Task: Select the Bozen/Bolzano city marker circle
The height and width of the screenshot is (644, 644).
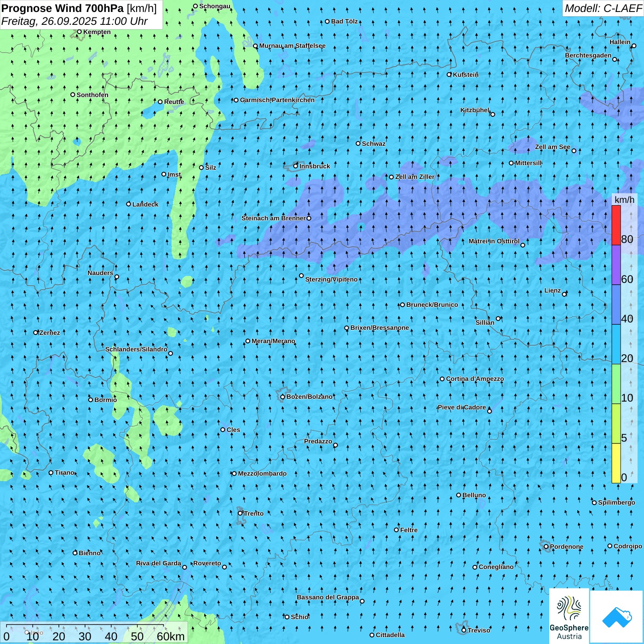Action: 283,397
